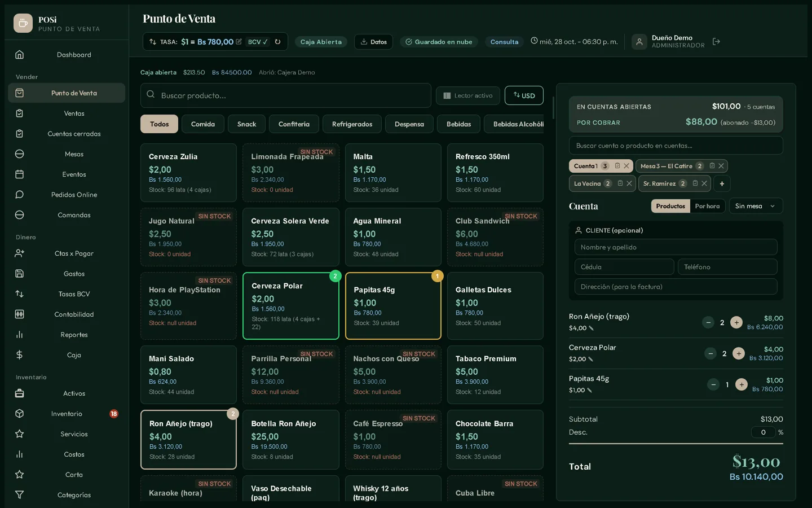
Task: Select the Productos mode
Action: point(670,206)
